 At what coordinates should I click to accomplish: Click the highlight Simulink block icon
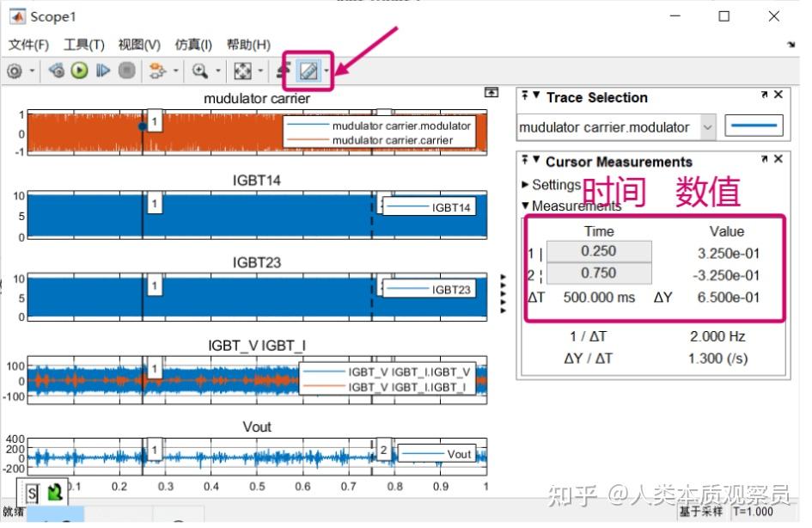tap(157, 71)
